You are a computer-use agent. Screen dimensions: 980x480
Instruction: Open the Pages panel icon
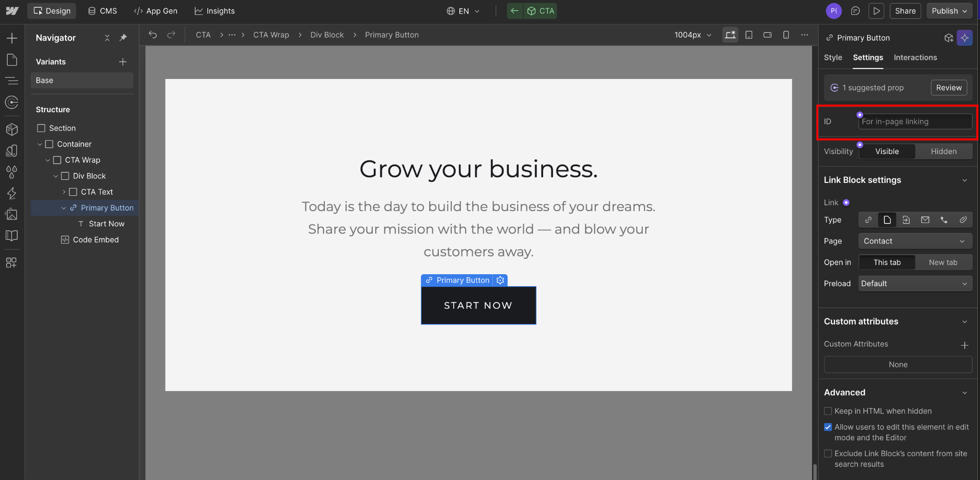click(12, 60)
